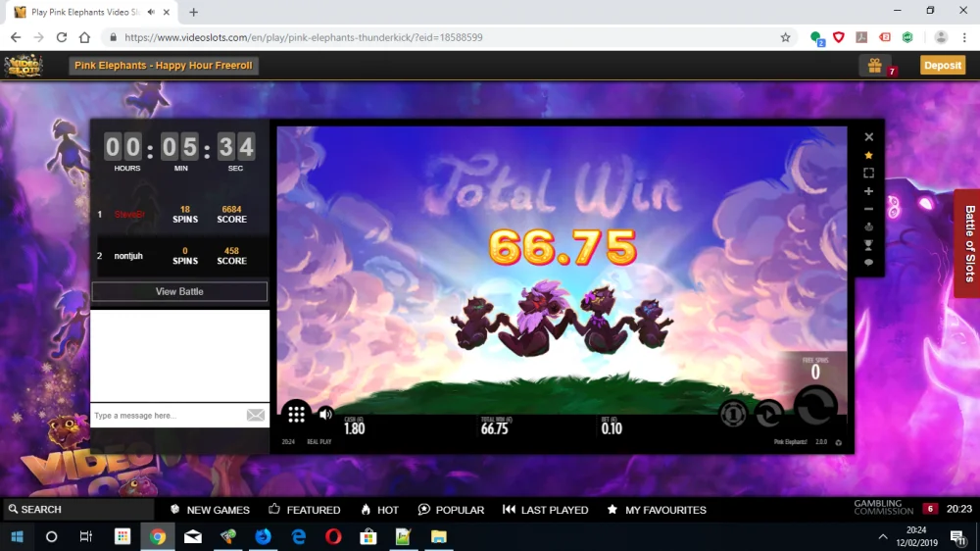This screenshot has height=551, width=980.
Task: Click the Free Spins counter panel
Action: [x=814, y=369]
